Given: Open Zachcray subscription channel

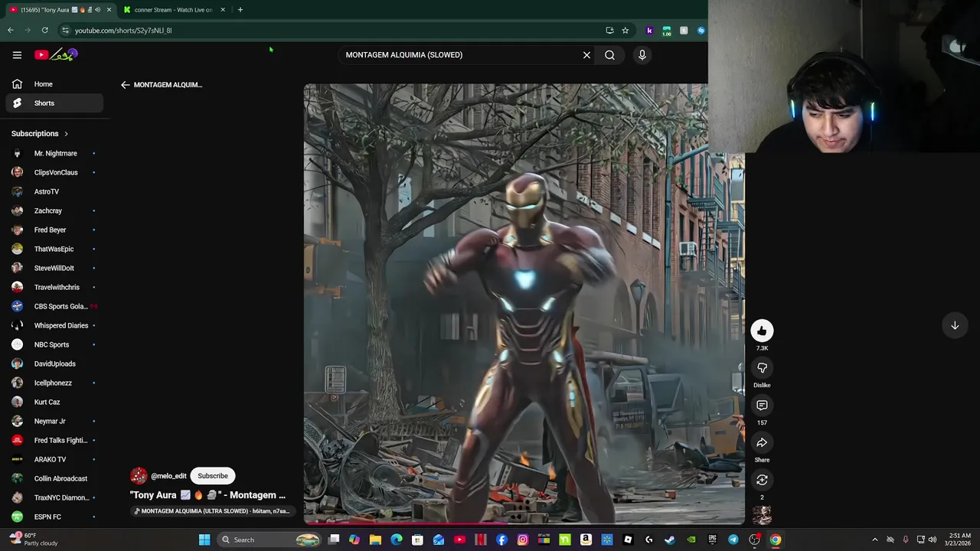Looking at the screenshot, I should click(x=54, y=210).
